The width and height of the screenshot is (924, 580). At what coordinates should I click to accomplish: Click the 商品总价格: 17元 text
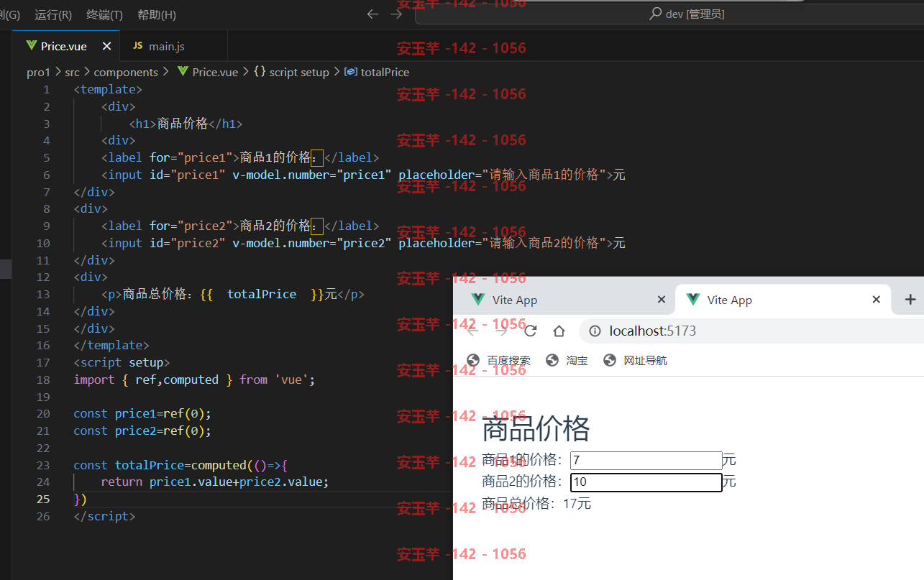pos(536,503)
